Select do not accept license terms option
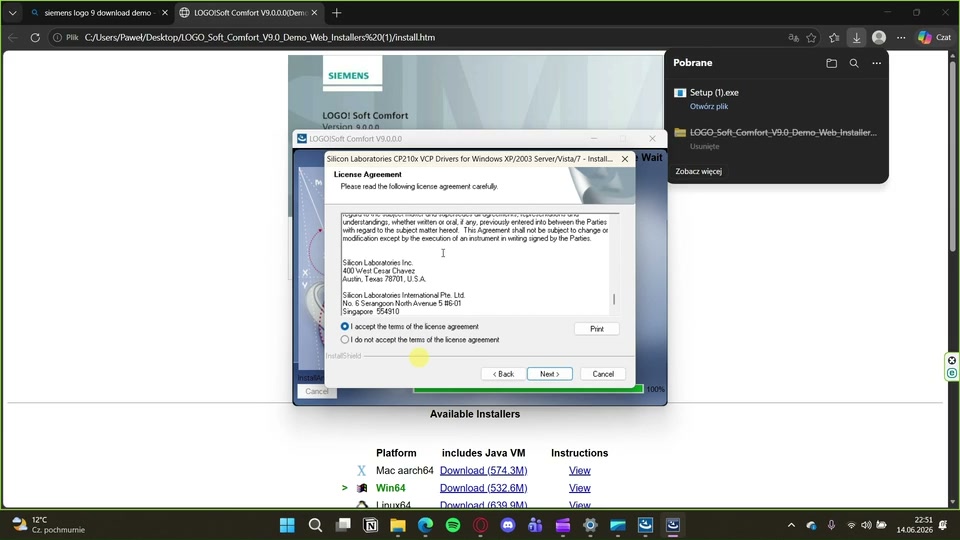 [x=345, y=339]
